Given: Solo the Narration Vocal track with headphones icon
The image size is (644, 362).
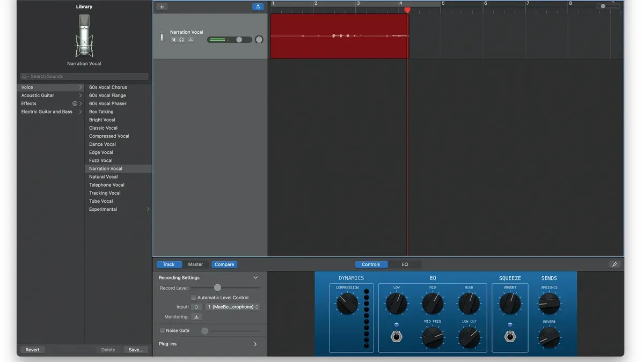Looking at the screenshot, I should click(x=182, y=40).
